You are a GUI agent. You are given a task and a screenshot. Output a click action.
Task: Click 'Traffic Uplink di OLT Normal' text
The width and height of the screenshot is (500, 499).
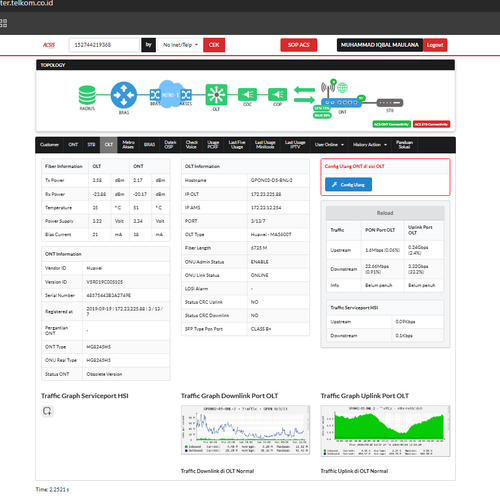[x=354, y=471]
